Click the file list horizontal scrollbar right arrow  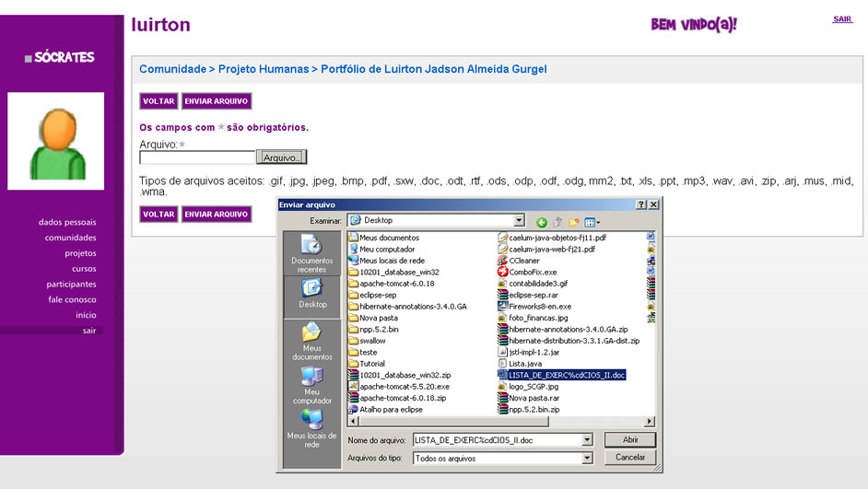(x=650, y=422)
